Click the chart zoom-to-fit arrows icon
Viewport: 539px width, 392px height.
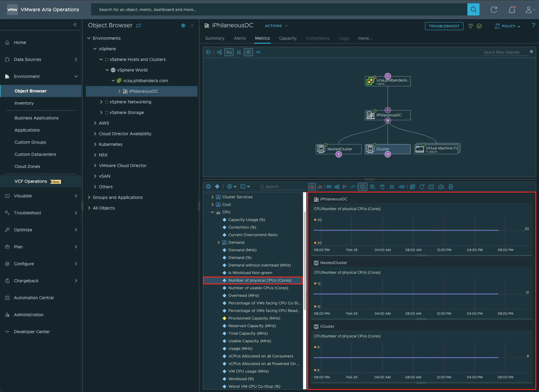tap(392, 187)
